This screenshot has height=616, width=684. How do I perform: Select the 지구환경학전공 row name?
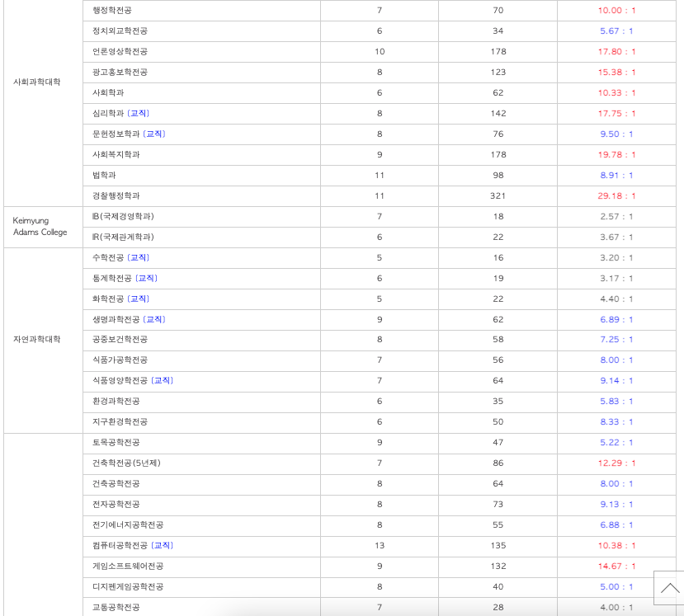coord(120,421)
